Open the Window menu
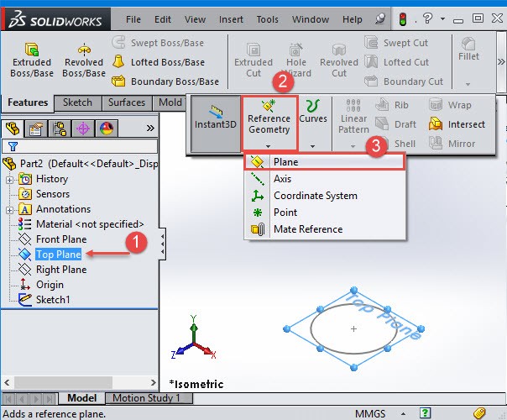The height and width of the screenshot is (420, 507). coord(311,19)
